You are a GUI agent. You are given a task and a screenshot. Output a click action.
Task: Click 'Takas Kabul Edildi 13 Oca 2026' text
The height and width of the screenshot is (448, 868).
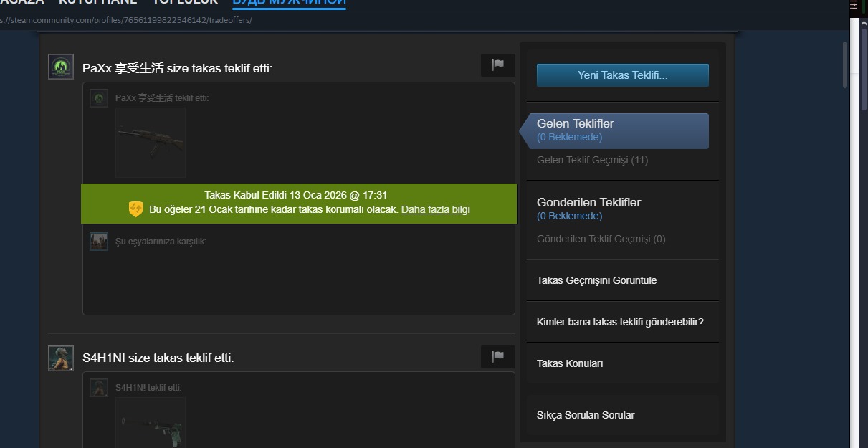(296, 195)
